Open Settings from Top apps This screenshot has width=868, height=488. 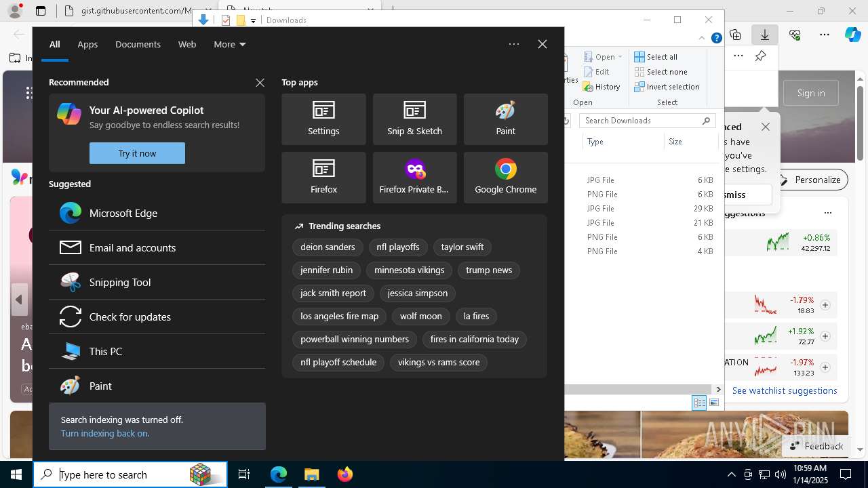click(x=323, y=119)
